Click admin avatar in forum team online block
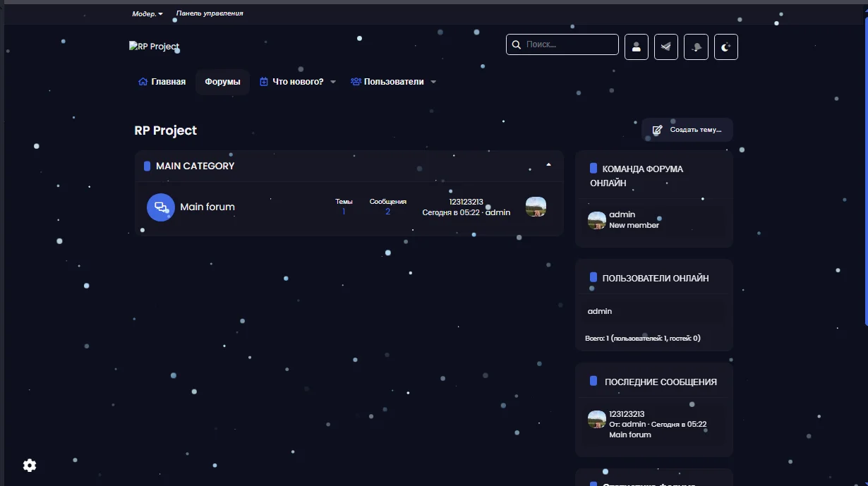The height and width of the screenshot is (486, 868). click(x=597, y=220)
